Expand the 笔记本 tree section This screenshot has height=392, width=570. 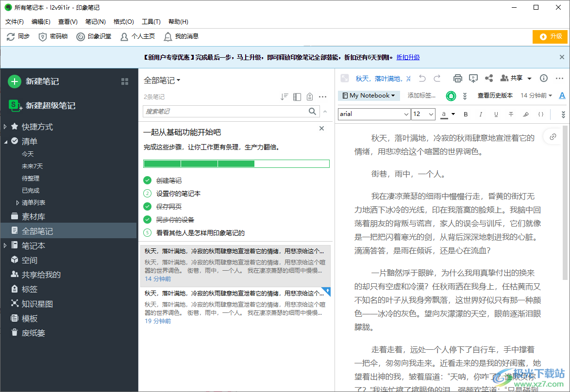5,245
